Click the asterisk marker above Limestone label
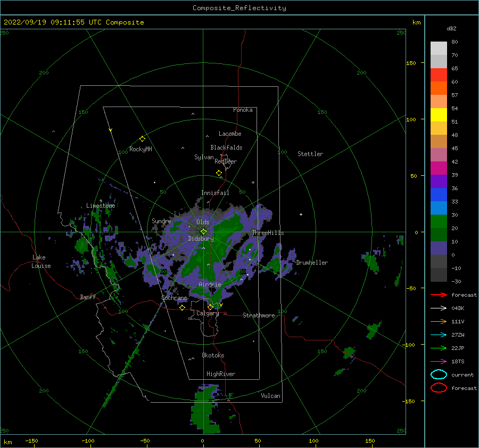Viewport: 479px width, 448px height. (101, 201)
